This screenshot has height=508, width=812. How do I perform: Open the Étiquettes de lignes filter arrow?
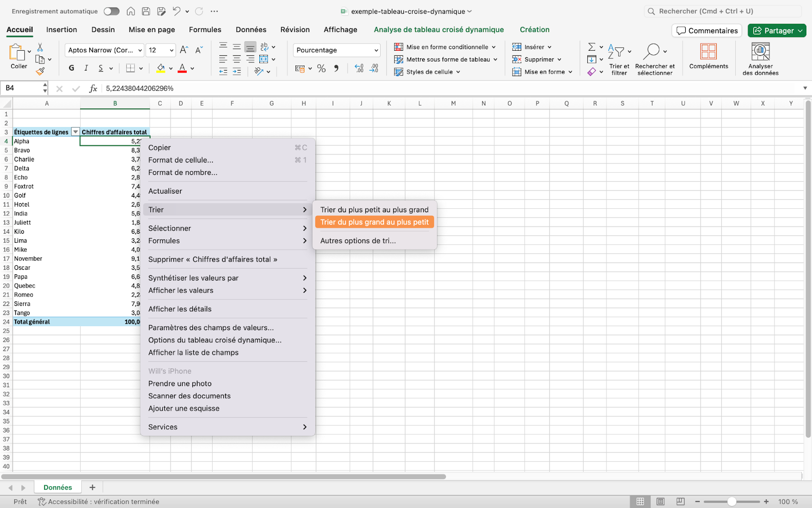pyautogui.click(x=76, y=132)
